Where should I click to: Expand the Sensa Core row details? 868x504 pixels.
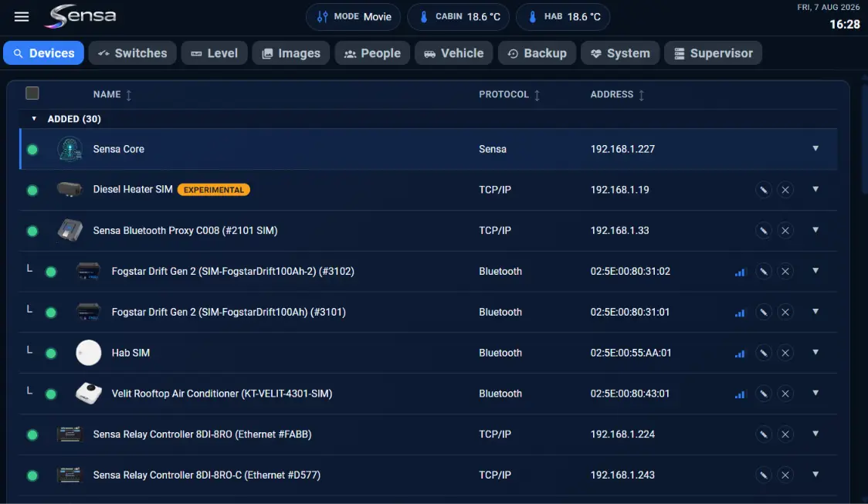click(815, 148)
